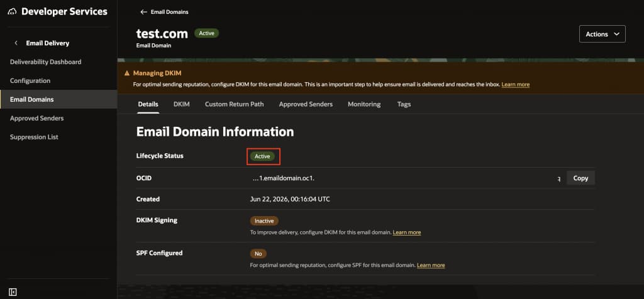Open Deliverability Dashboard in the sidebar

point(45,62)
